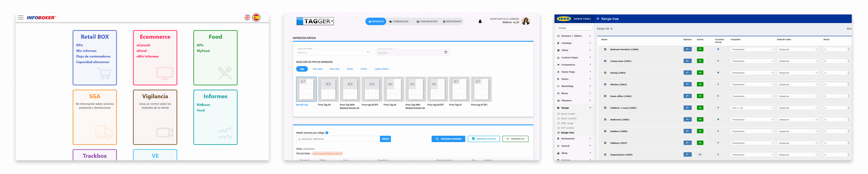Click drag handle for Kitchen (1002)
868x174 pixels.
[605, 84]
